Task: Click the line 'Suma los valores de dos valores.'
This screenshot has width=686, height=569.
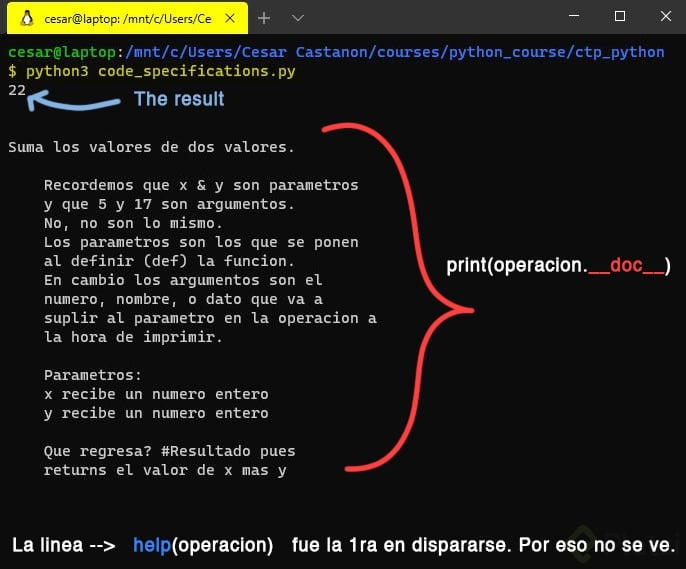Action: [x=151, y=147]
